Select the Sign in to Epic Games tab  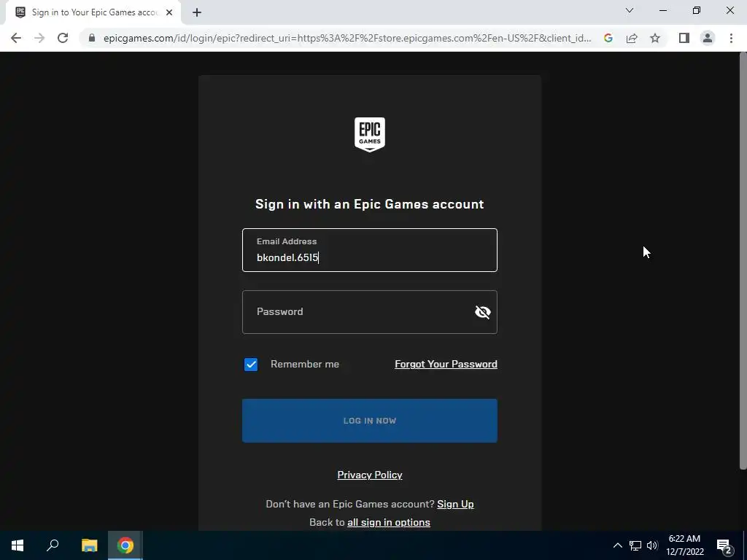click(93, 12)
